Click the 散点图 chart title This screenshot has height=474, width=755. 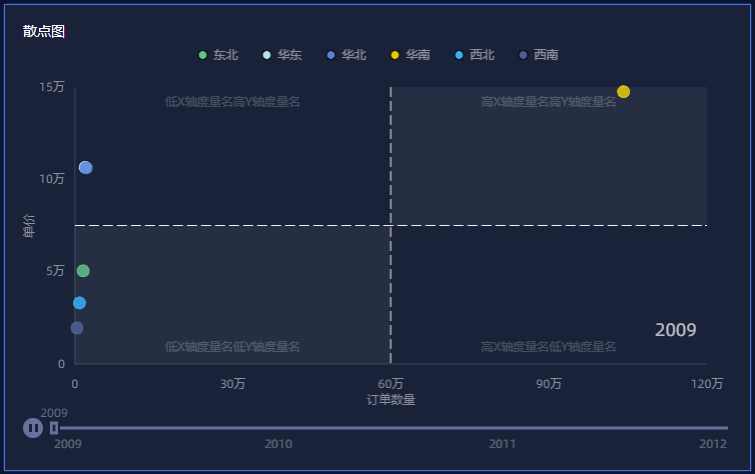coord(44,31)
